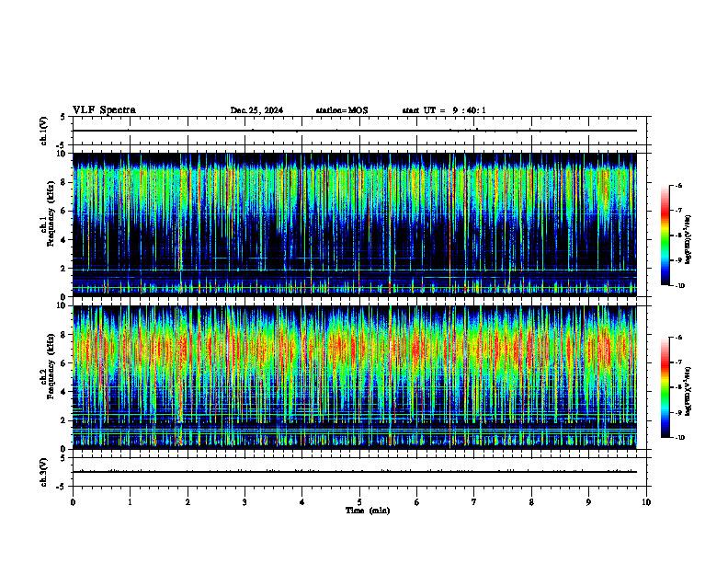The image size is (728, 563).
Task: Click time axis tick label '3'
Action: pyautogui.click(x=245, y=502)
